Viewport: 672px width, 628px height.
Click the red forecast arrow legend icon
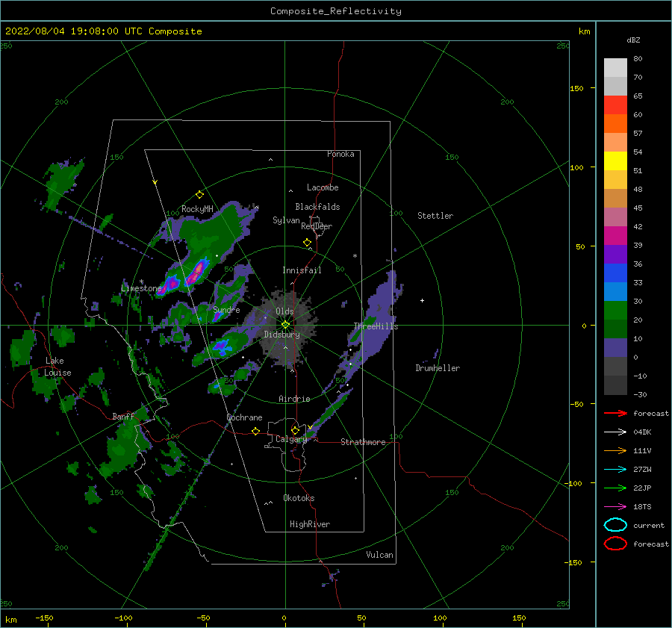(615, 413)
